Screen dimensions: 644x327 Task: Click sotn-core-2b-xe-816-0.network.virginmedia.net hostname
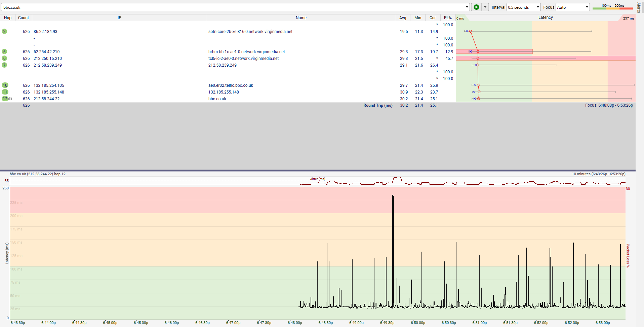pyautogui.click(x=250, y=32)
